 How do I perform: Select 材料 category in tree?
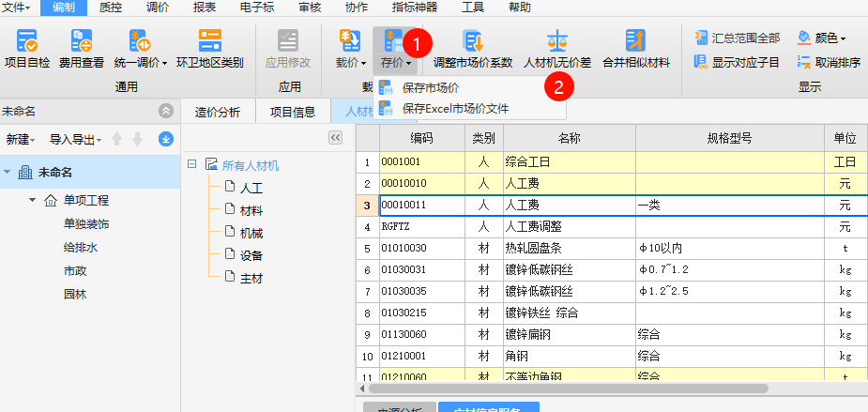click(x=251, y=210)
